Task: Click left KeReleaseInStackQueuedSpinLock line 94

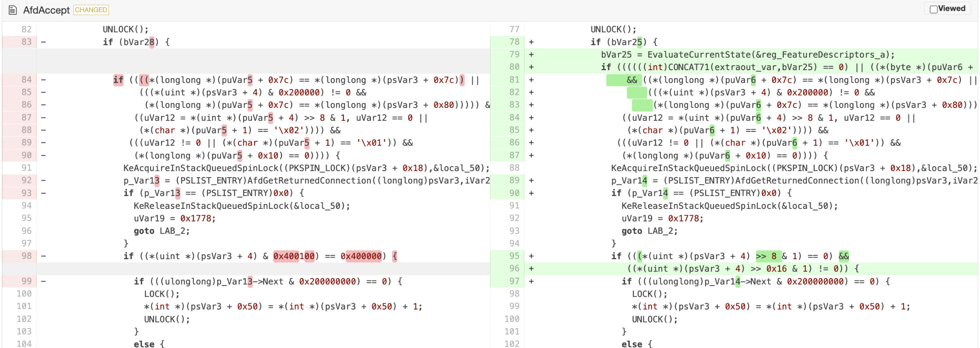Action: (x=242, y=206)
